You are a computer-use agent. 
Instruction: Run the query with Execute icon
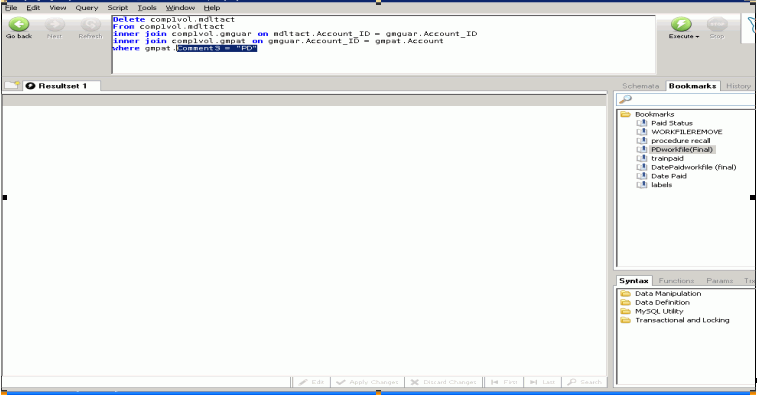tap(681, 24)
